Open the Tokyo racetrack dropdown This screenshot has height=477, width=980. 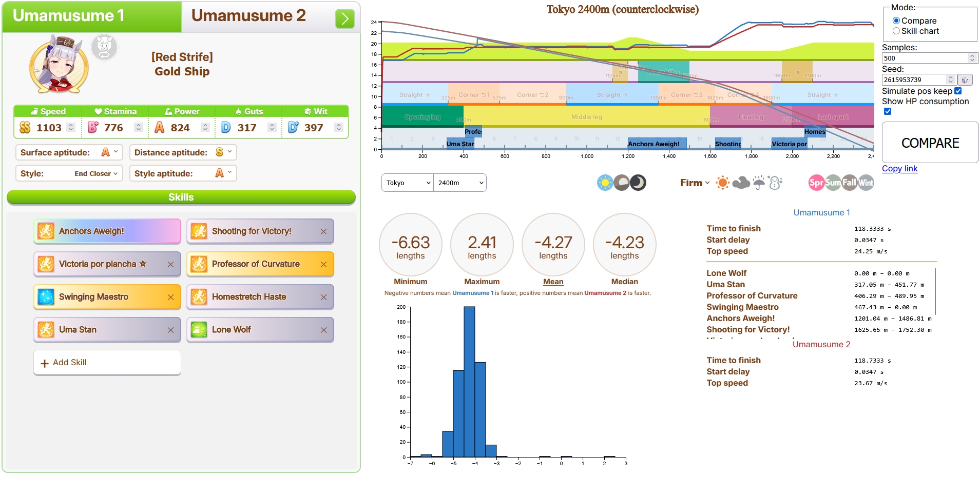[x=408, y=183]
